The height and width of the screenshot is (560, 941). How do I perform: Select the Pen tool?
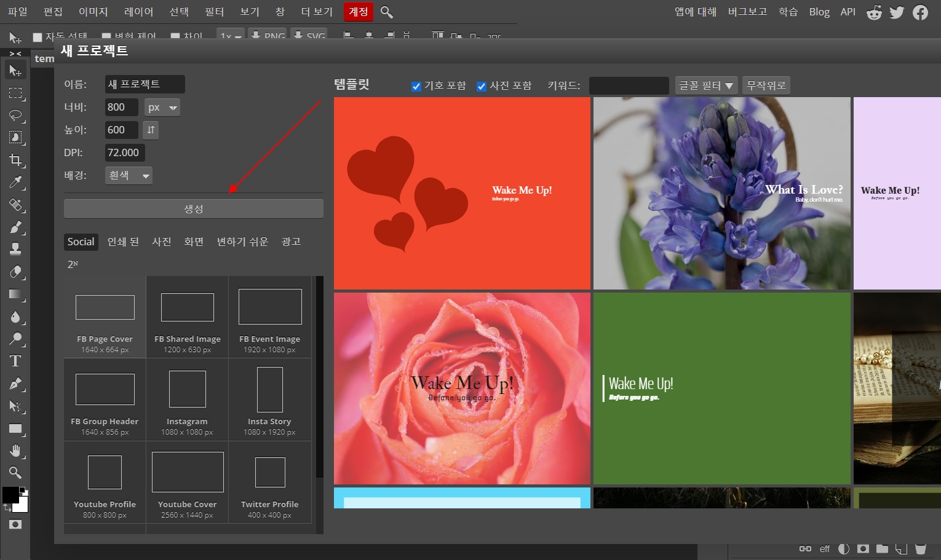pyautogui.click(x=15, y=384)
